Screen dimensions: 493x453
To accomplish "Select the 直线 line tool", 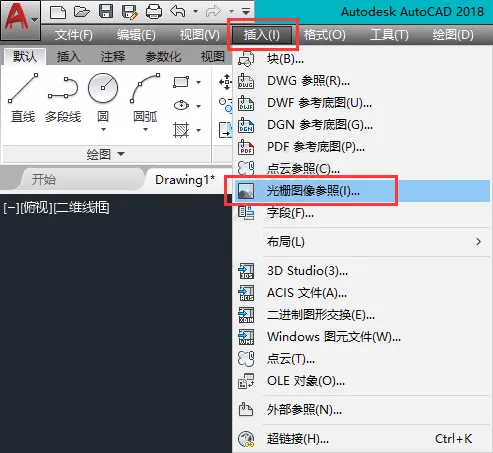I will 23,98.
